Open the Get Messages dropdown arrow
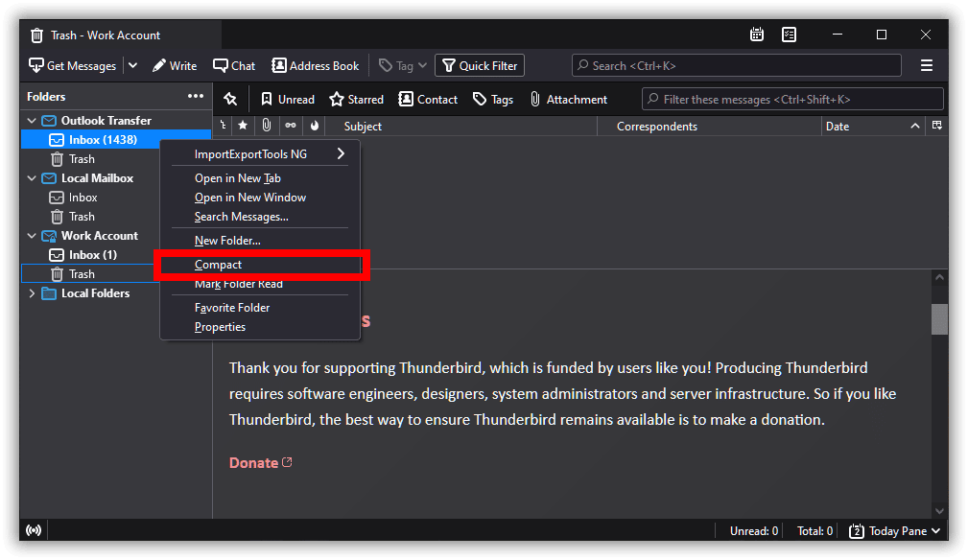 (132, 65)
